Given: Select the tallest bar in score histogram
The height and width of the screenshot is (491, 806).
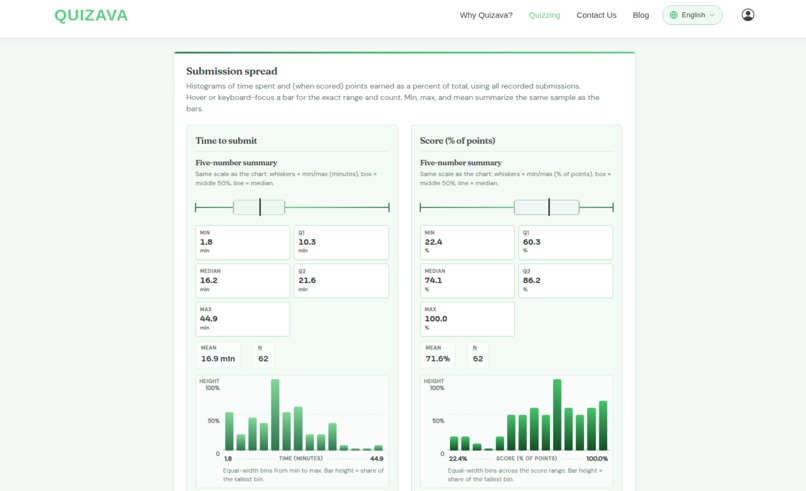Looking at the screenshot, I should point(557,415).
